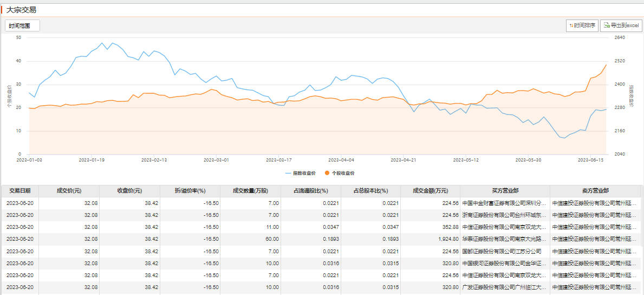The height and width of the screenshot is (295, 644).
Task: Click the 时间排序 sort button
Action: coord(582,25)
